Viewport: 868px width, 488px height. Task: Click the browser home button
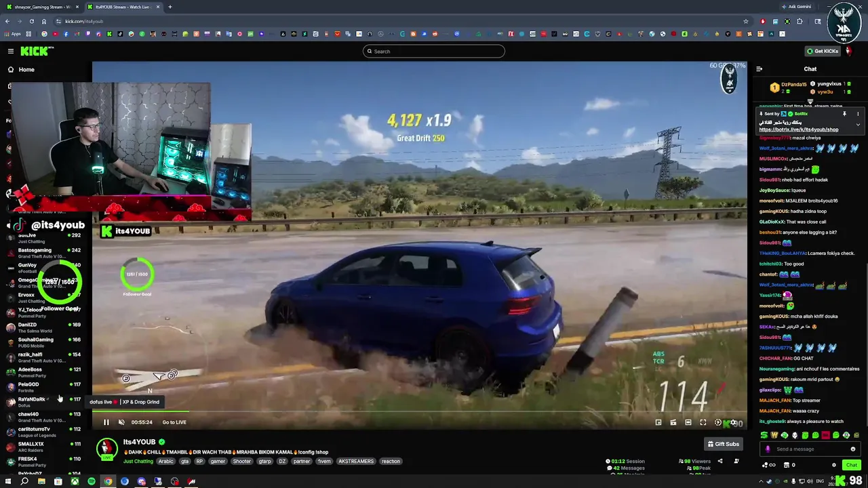pyautogui.click(x=43, y=21)
